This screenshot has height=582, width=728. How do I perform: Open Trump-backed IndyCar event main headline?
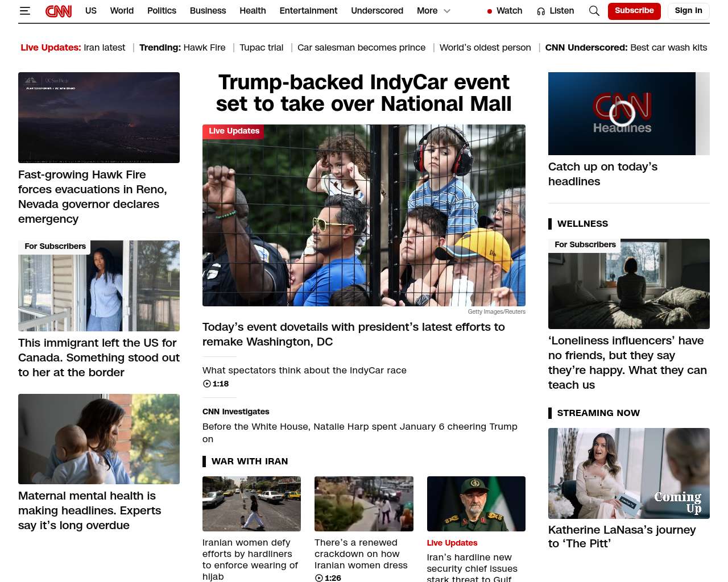pyautogui.click(x=364, y=93)
